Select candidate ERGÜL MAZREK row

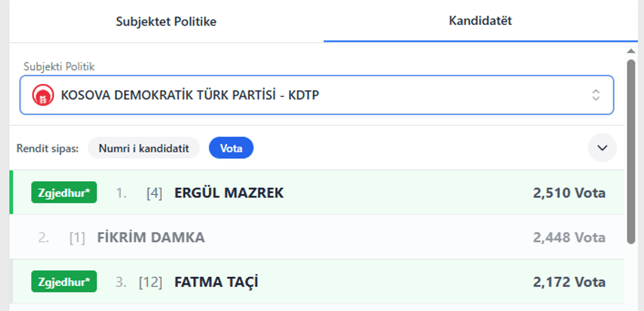[229, 193]
